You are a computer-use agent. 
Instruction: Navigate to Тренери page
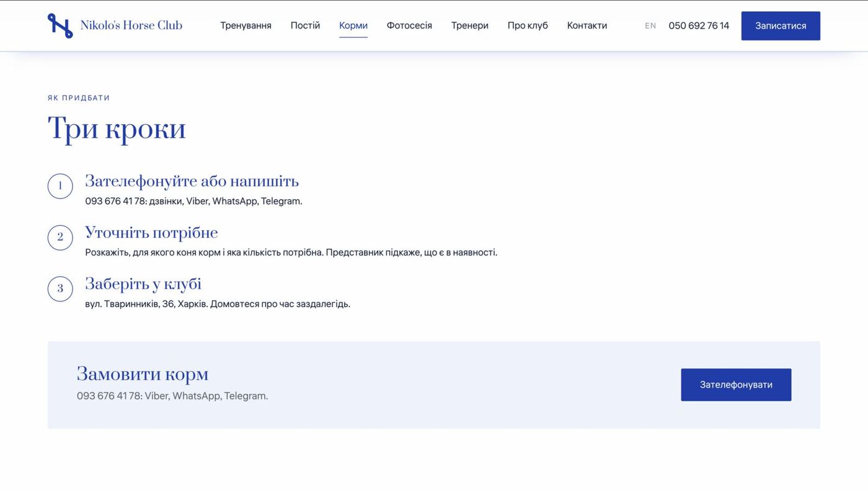(470, 25)
